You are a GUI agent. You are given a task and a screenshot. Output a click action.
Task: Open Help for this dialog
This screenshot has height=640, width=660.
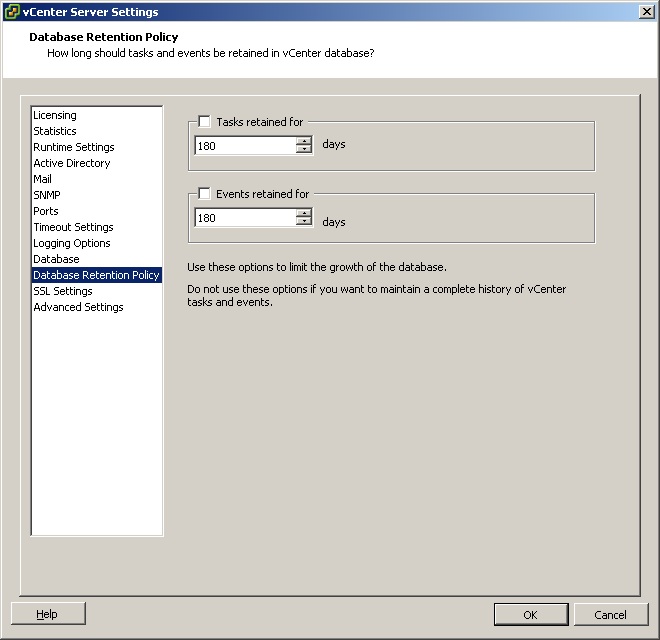[x=48, y=614]
